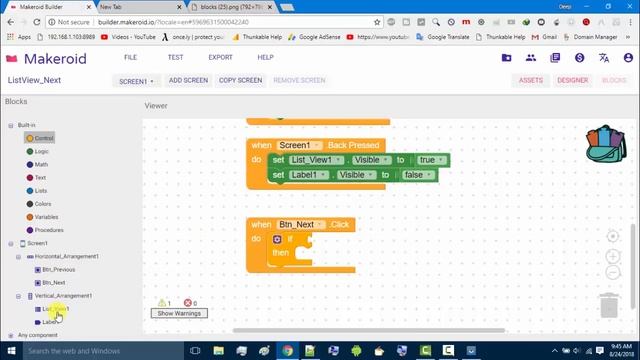
Task: Open the Screen1 component dropdown in block
Action: click(299, 145)
